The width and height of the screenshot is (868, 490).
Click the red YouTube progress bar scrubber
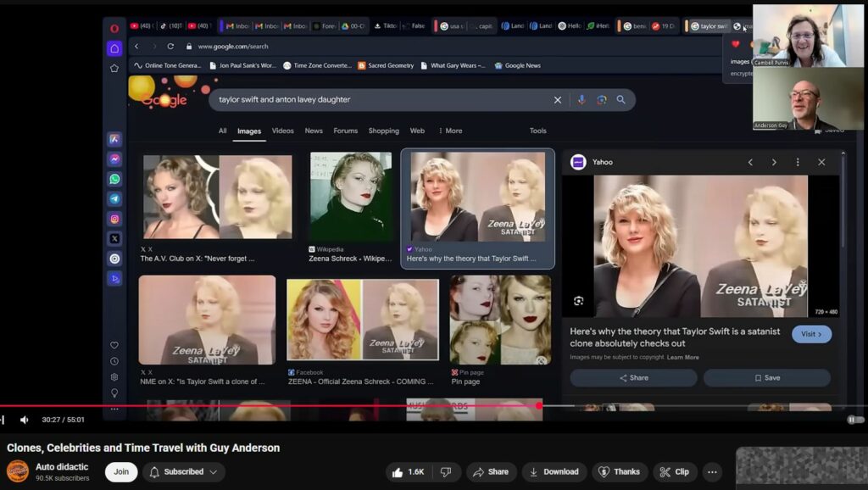(x=539, y=406)
